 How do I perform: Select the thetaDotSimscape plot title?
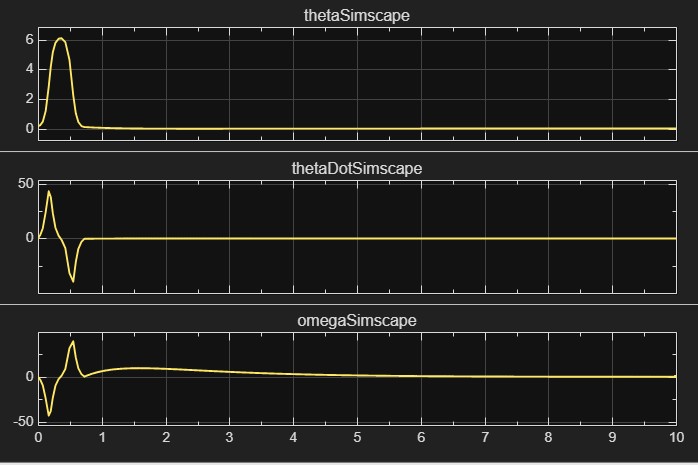click(x=357, y=168)
